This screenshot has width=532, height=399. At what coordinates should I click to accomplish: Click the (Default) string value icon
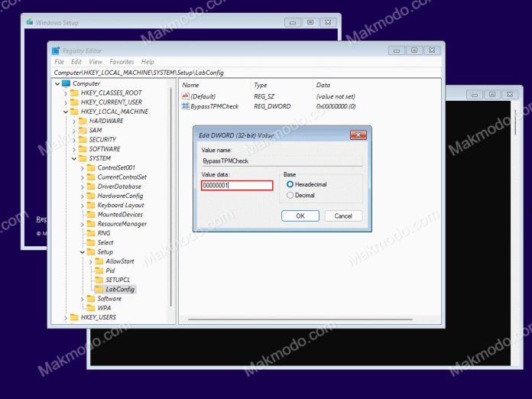point(185,96)
